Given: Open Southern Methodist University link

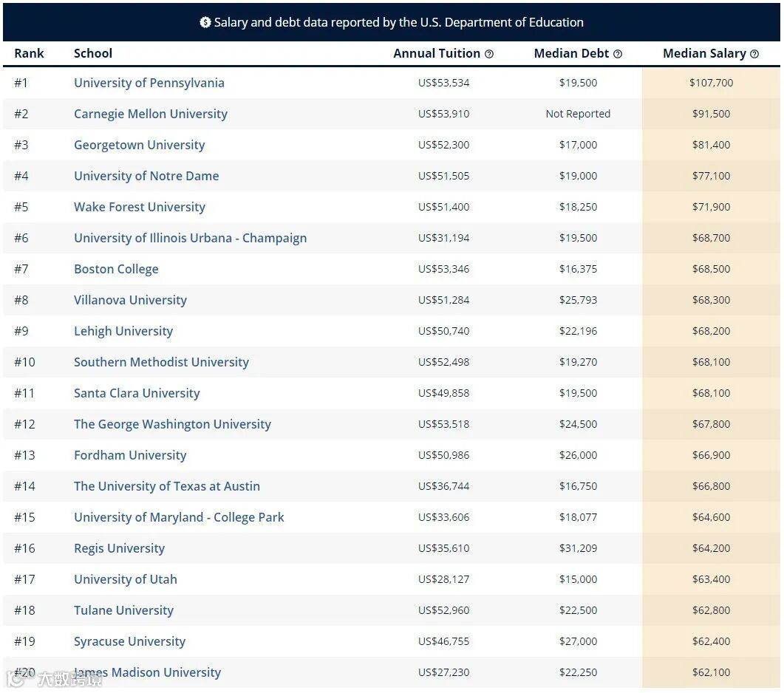Looking at the screenshot, I should [x=162, y=362].
